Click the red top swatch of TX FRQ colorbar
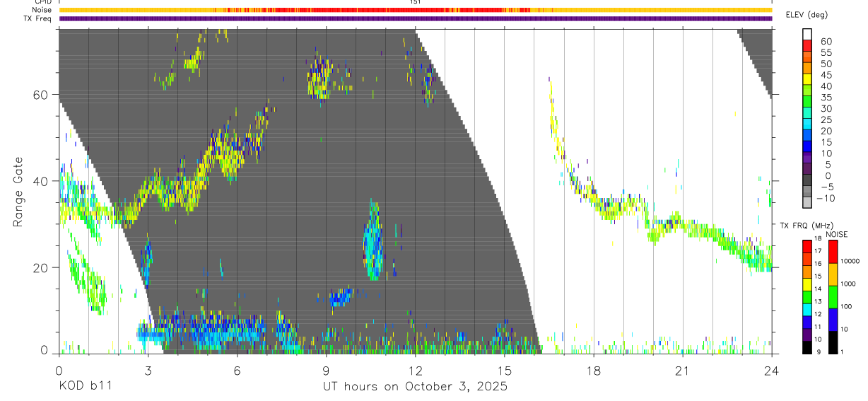This screenshot has width=868, height=401. pyautogui.click(x=807, y=246)
